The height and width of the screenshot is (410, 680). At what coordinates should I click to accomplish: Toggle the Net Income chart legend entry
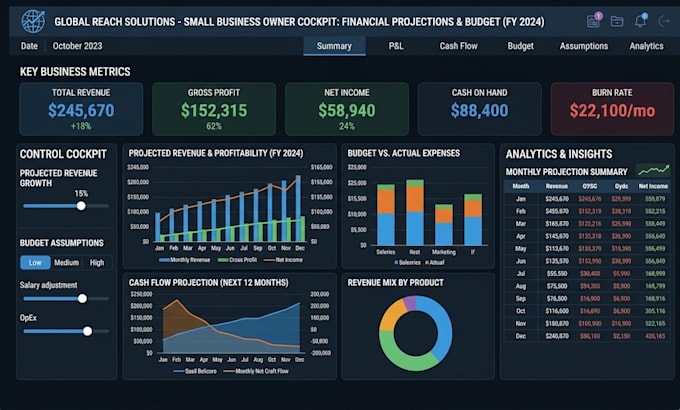click(283, 260)
